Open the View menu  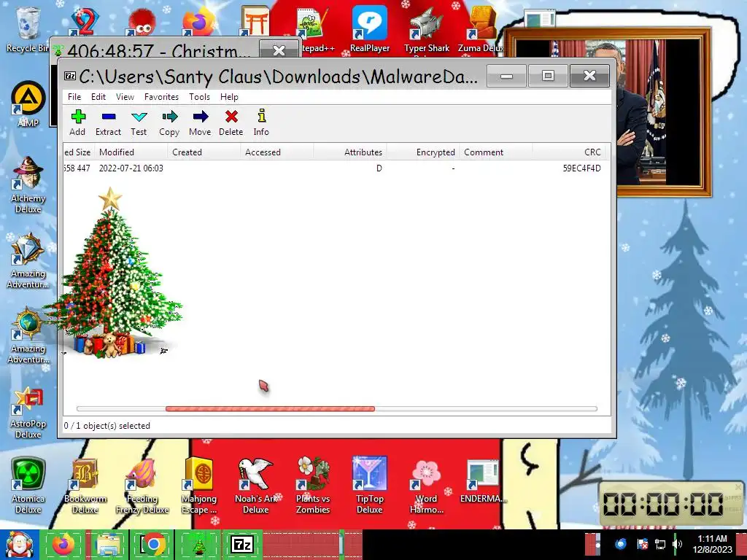pyautogui.click(x=125, y=97)
